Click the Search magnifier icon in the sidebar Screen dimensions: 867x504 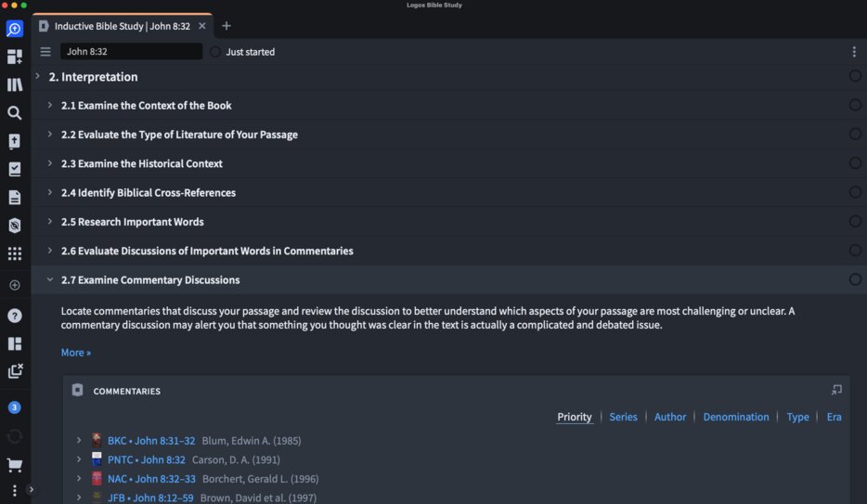[14, 113]
